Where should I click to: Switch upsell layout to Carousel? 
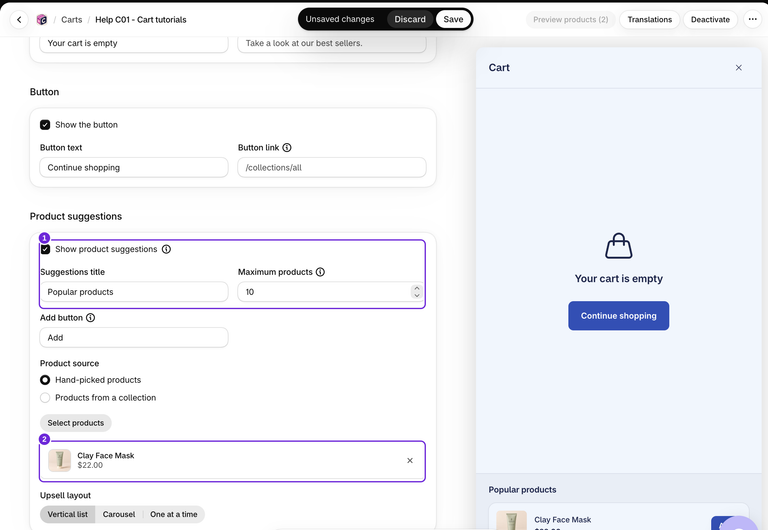click(119, 514)
